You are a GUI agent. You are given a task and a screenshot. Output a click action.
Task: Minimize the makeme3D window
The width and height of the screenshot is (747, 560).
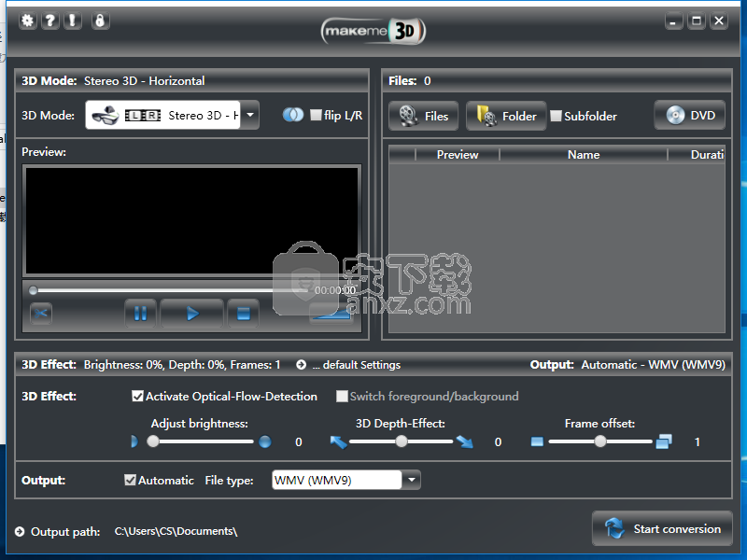673,21
